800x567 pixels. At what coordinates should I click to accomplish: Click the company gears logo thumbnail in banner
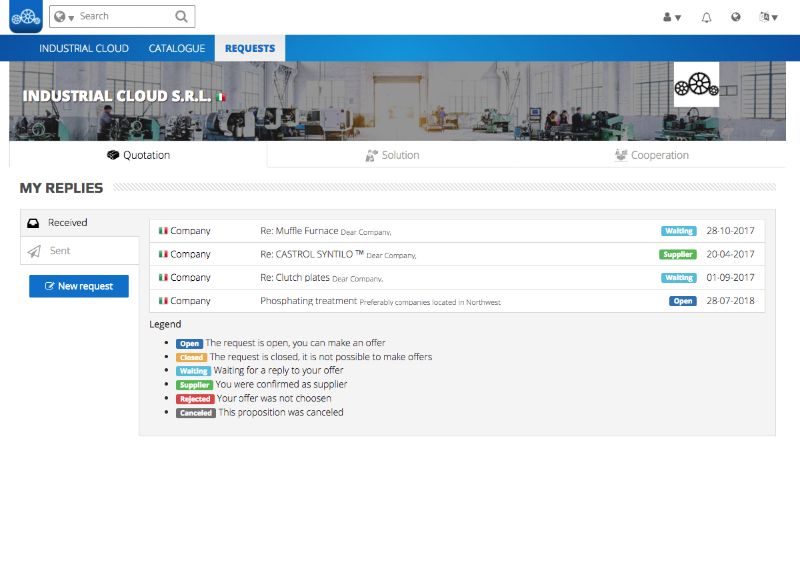point(696,84)
